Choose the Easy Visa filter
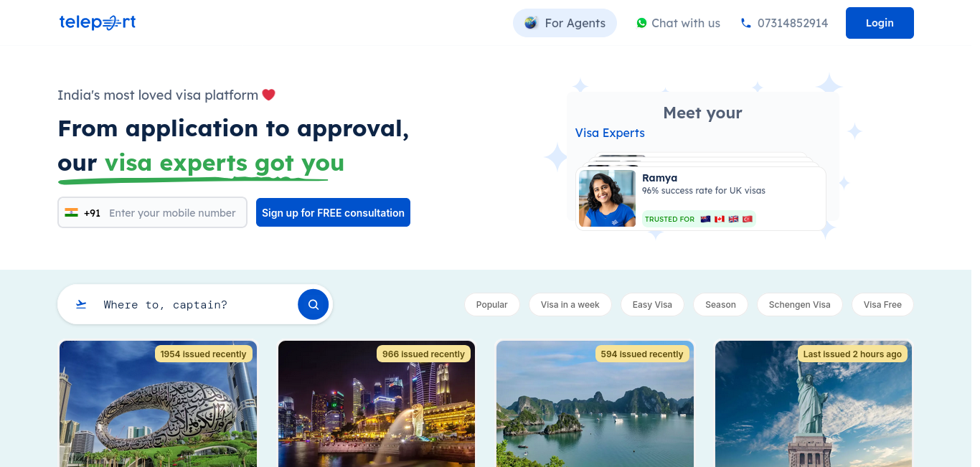 652,304
